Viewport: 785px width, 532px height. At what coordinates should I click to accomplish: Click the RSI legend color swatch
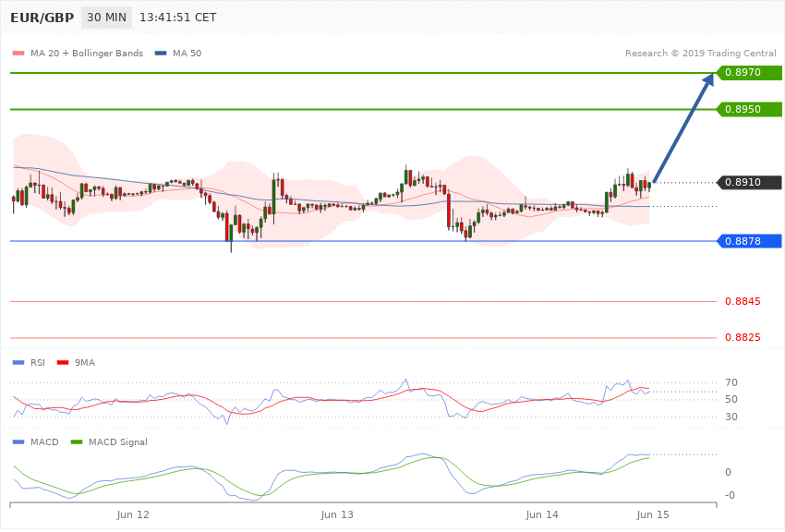[x=18, y=362]
